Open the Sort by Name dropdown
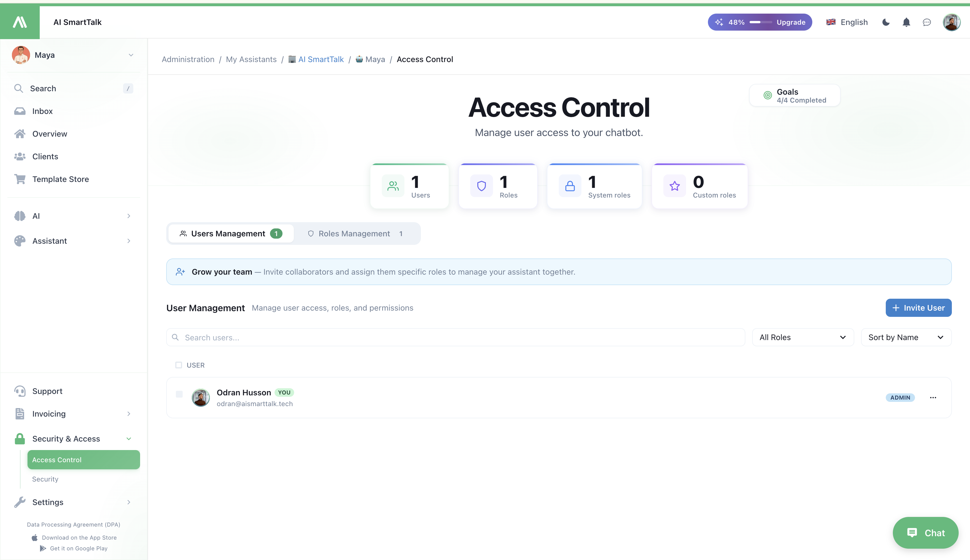Image resolution: width=970 pixels, height=560 pixels. click(x=906, y=337)
